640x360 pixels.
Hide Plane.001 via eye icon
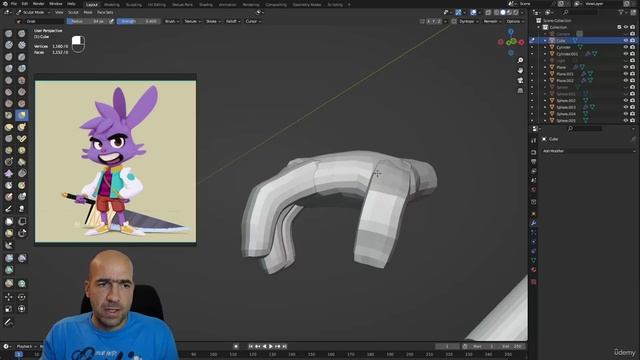click(626, 74)
